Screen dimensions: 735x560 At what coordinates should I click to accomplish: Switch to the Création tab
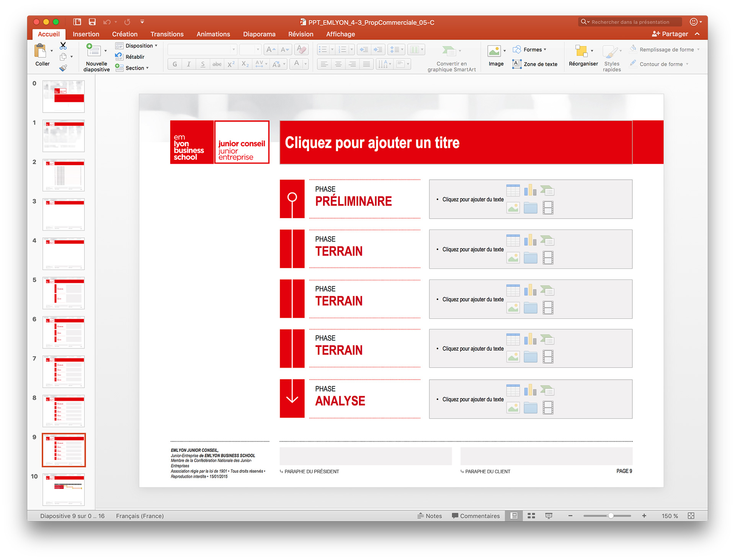[125, 34]
